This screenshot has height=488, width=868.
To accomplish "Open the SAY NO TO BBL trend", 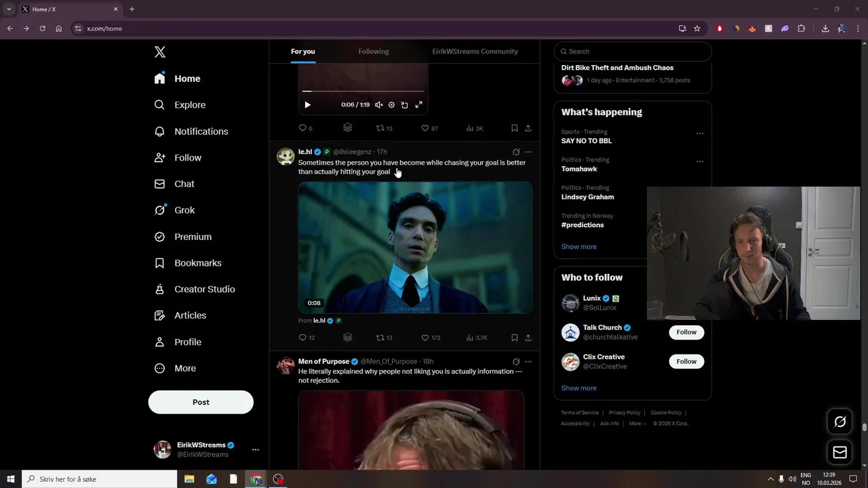I will pyautogui.click(x=586, y=141).
